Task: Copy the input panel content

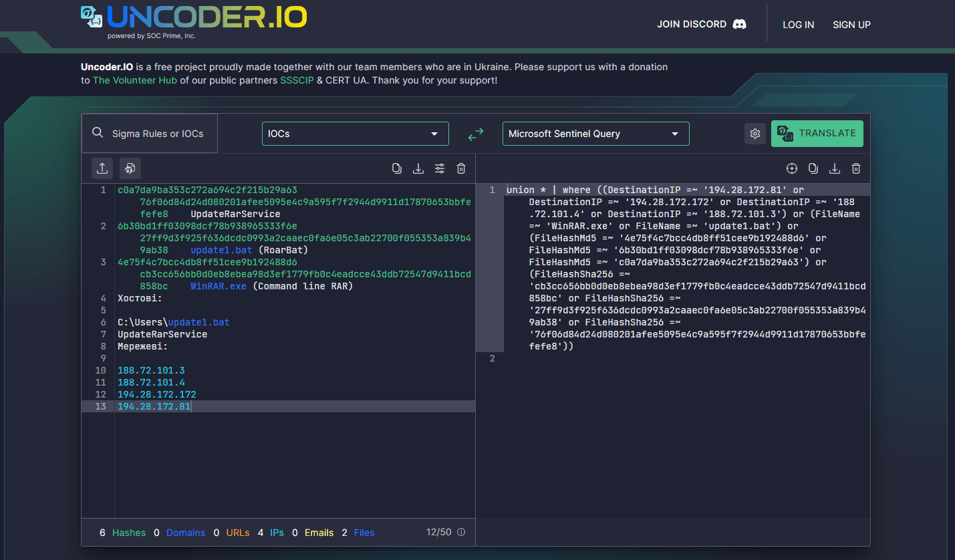Action: pyautogui.click(x=397, y=168)
